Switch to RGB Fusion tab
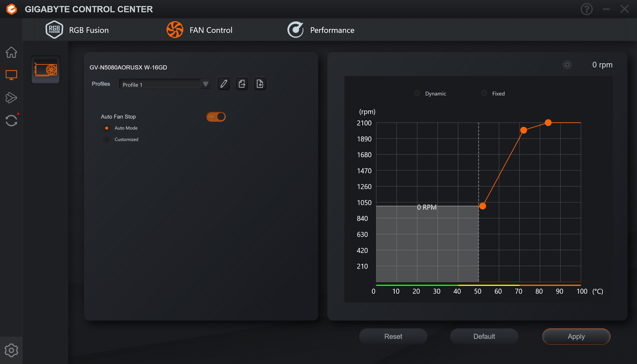 [77, 30]
